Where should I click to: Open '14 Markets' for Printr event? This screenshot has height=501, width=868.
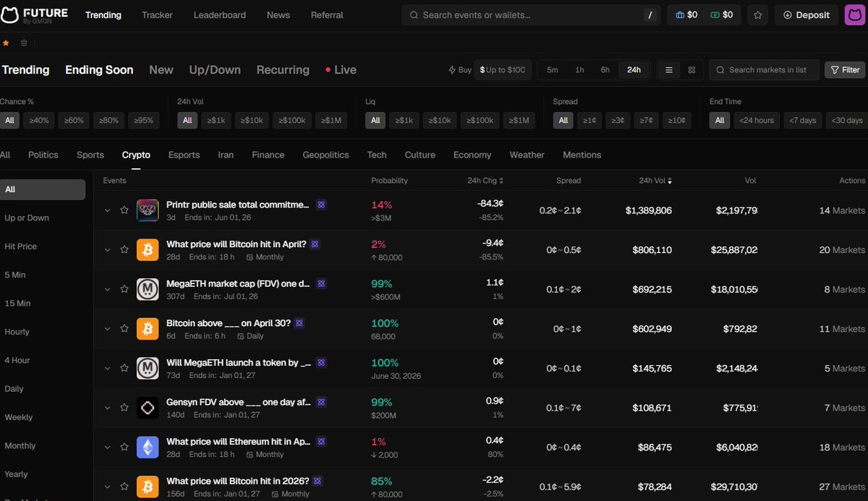pos(842,210)
